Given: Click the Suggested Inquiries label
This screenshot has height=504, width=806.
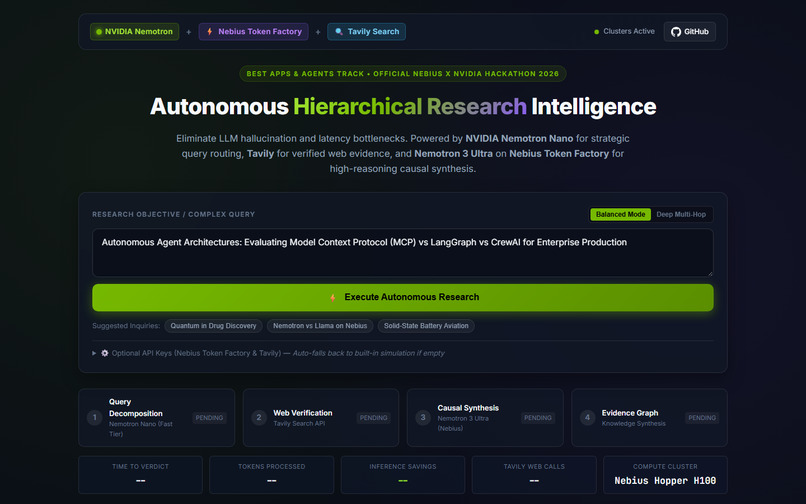Looking at the screenshot, I should tap(126, 326).
